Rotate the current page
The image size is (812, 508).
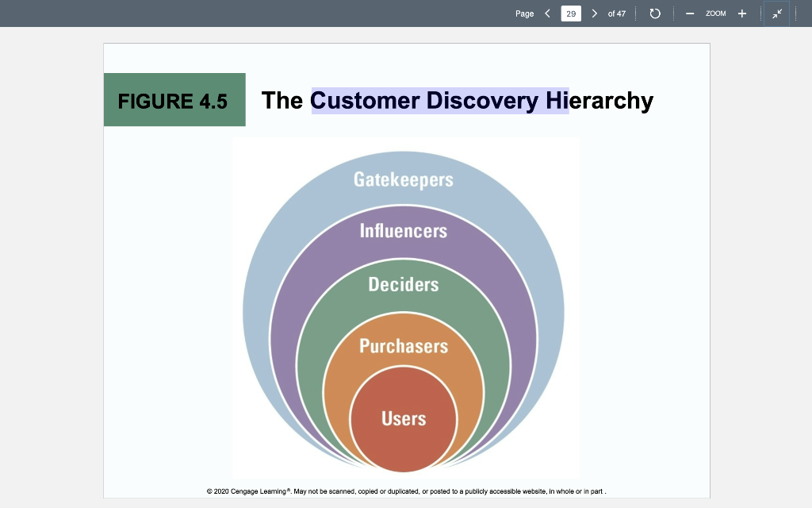654,13
